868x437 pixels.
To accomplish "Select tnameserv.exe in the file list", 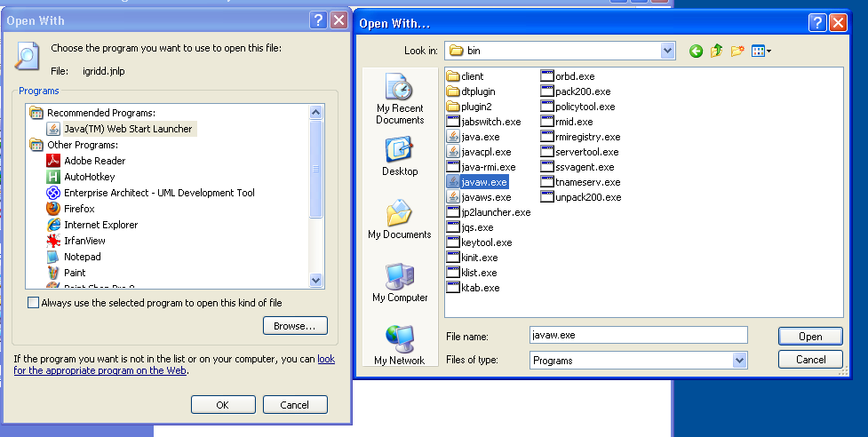I will [x=581, y=182].
